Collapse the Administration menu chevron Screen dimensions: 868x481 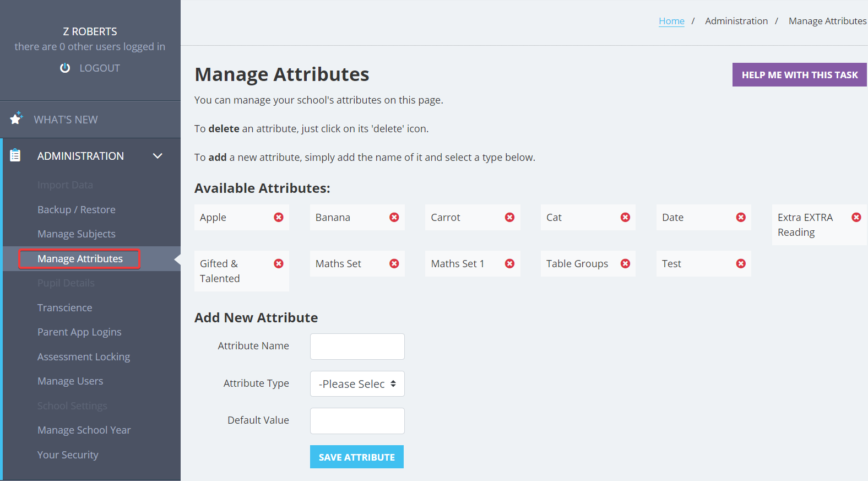pyautogui.click(x=158, y=156)
